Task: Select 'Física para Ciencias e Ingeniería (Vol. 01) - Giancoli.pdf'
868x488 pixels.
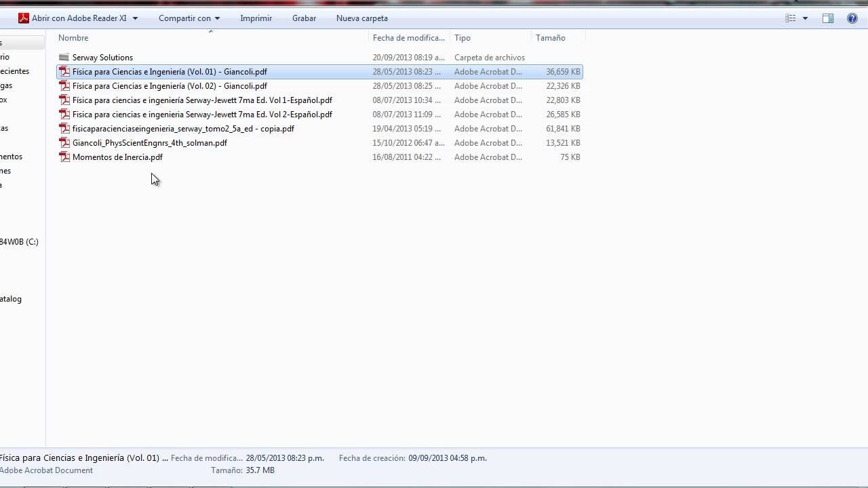Action: 170,72
